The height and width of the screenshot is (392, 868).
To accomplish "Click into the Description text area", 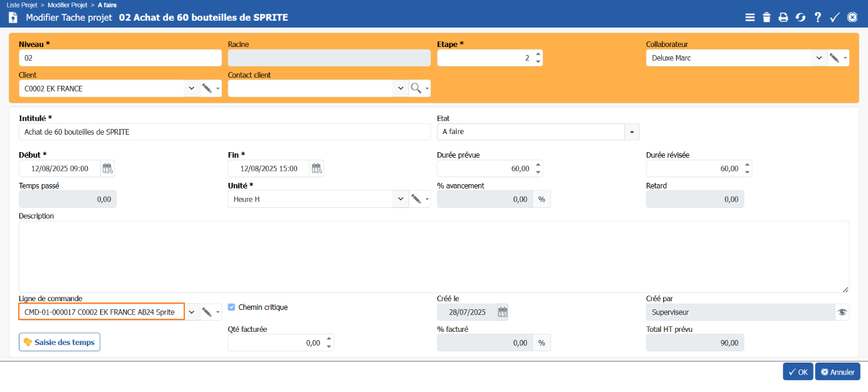I will (434, 256).
